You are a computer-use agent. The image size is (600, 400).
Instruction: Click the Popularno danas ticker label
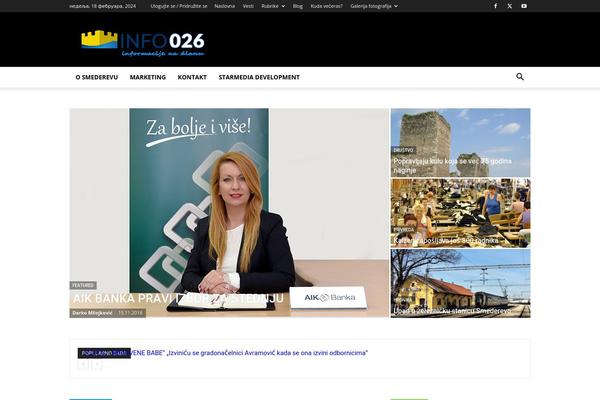104,353
